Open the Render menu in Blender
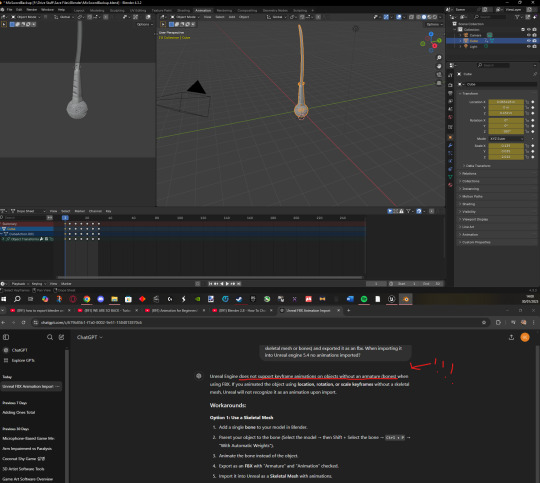This screenshot has width=540, height=483. (32, 10)
